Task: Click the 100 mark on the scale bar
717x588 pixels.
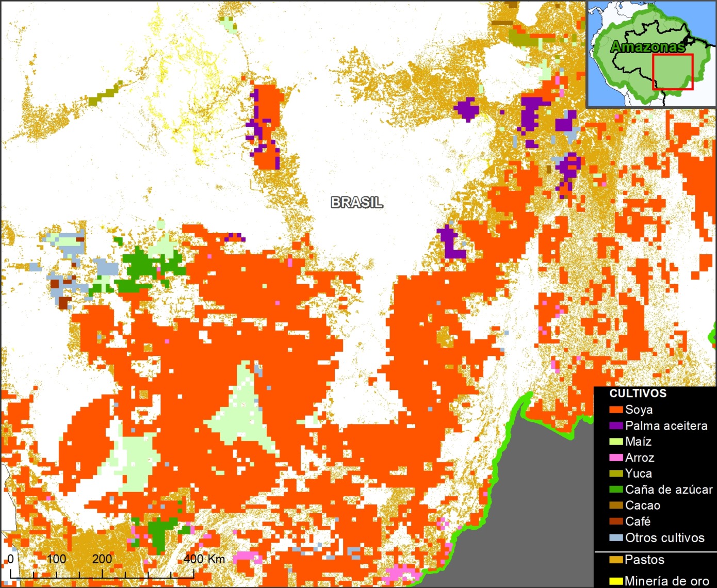Action: [56, 559]
